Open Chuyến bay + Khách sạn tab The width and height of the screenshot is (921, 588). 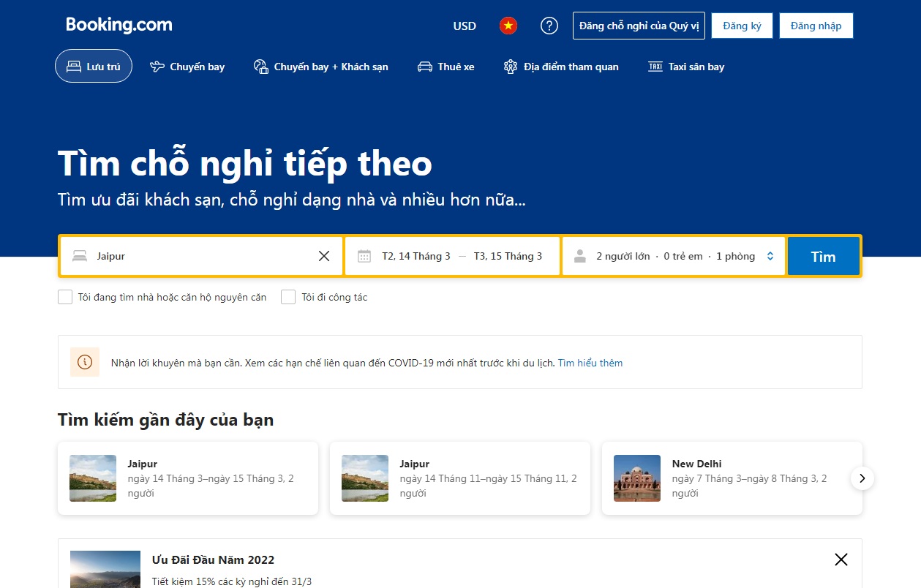[x=320, y=67]
